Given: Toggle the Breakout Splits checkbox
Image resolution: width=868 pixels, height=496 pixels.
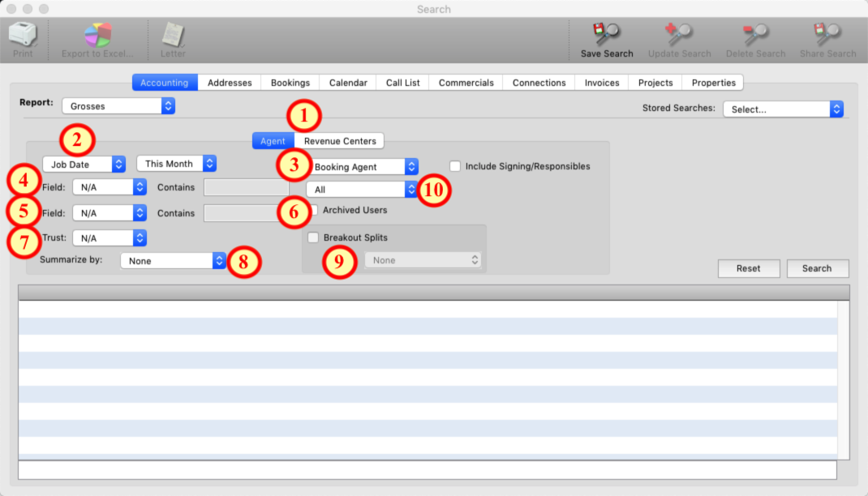Looking at the screenshot, I should pos(313,237).
